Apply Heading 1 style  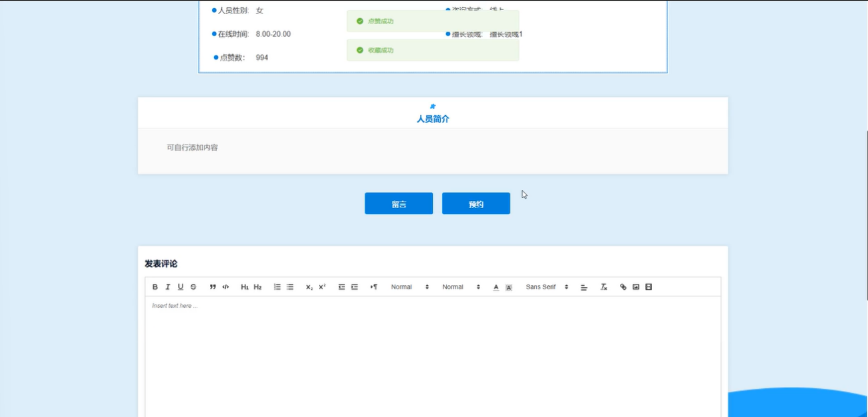(245, 287)
